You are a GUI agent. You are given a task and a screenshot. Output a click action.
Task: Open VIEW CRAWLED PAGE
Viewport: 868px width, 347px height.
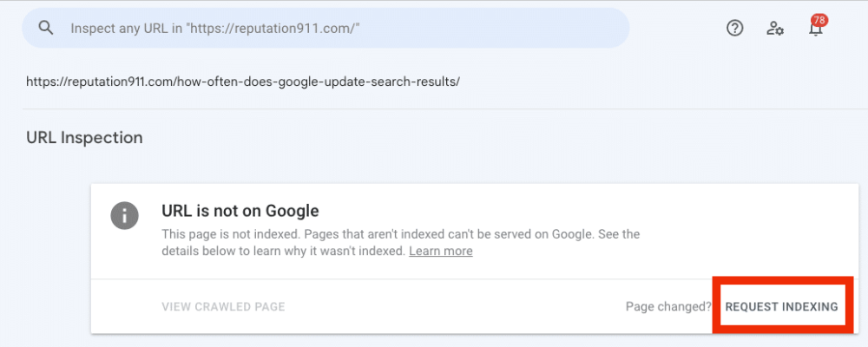(224, 306)
